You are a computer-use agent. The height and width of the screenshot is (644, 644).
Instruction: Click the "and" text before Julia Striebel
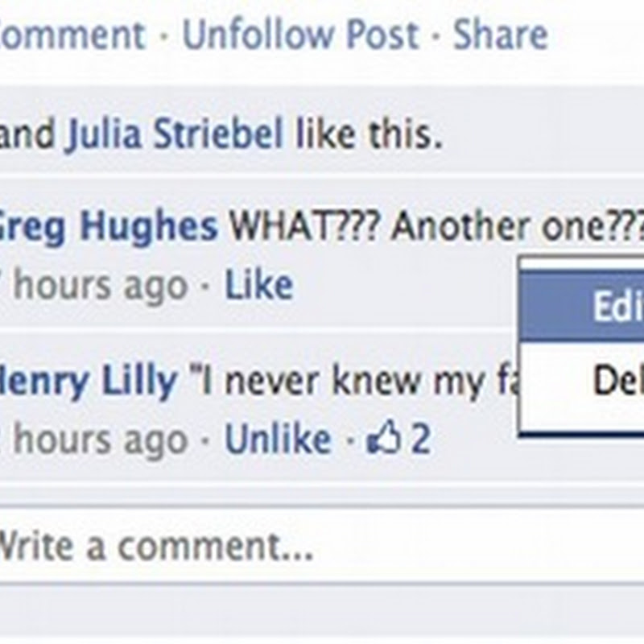pyautogui.click(x=27, y=134)
